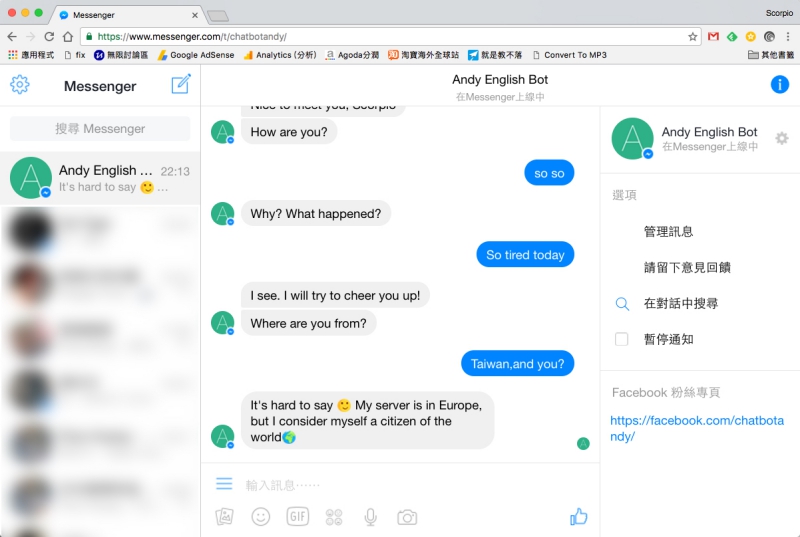Bookmark this page with star
800x537 pixels.
[x=692, y=36]
